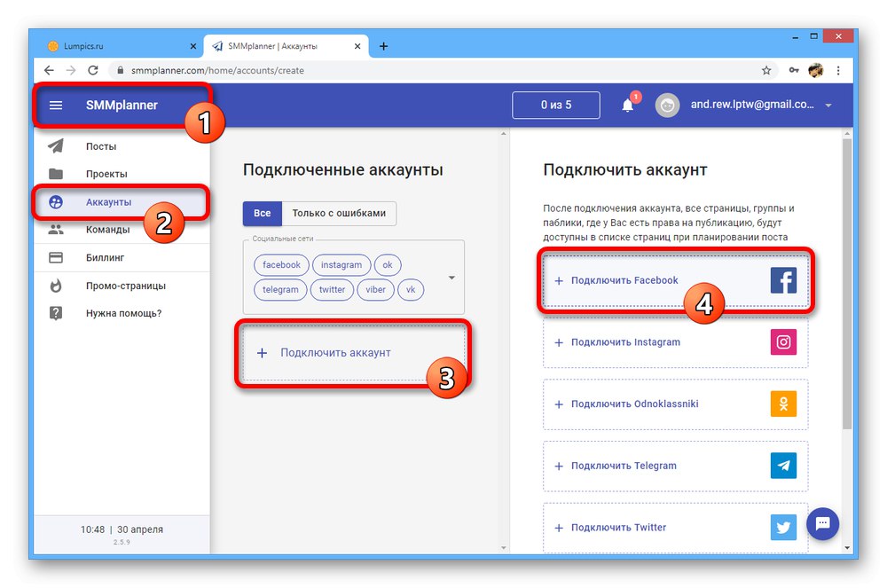Image resolution: width=887 pixels, height=588 pixels.
Task: Click 'Подключить Facebook' button
Action: pyautogui.click(x=675, y=280)
